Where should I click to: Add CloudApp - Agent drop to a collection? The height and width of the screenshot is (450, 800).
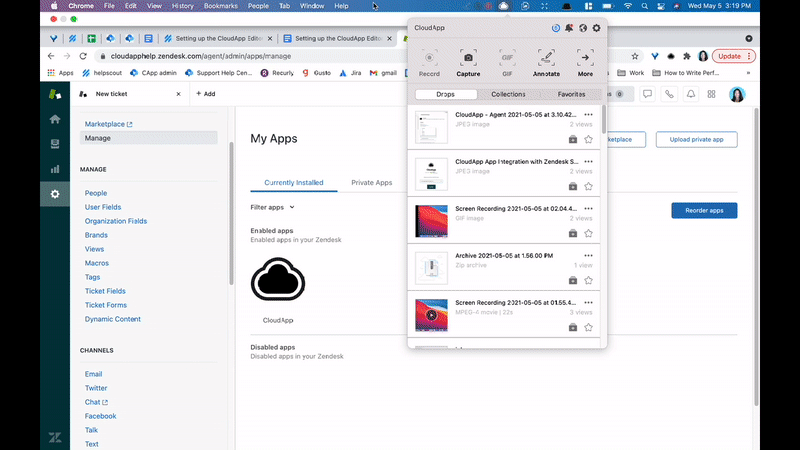[x=573, y=139]
